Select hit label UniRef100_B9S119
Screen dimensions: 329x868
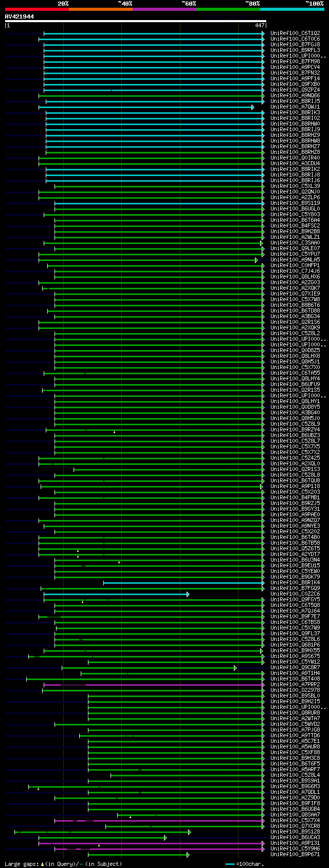point(295,203)
